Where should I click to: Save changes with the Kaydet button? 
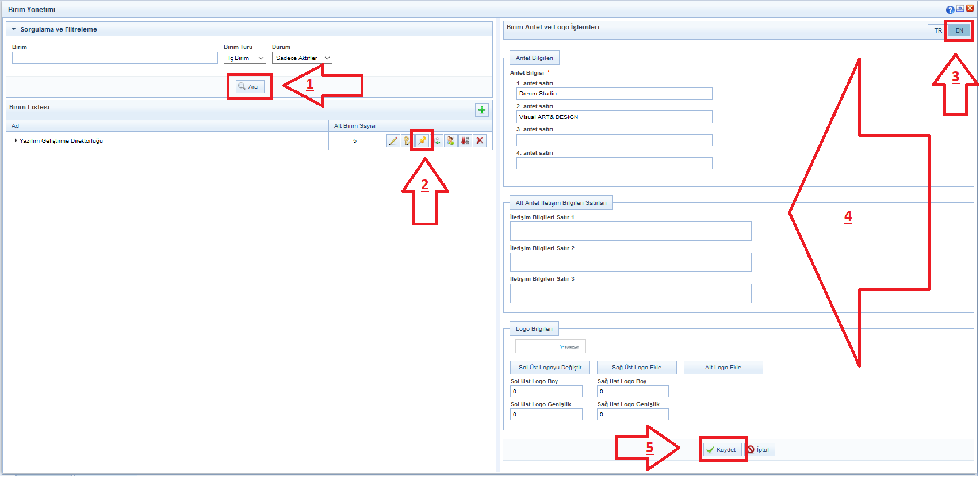pyautogui.click(x=722, y=450)
